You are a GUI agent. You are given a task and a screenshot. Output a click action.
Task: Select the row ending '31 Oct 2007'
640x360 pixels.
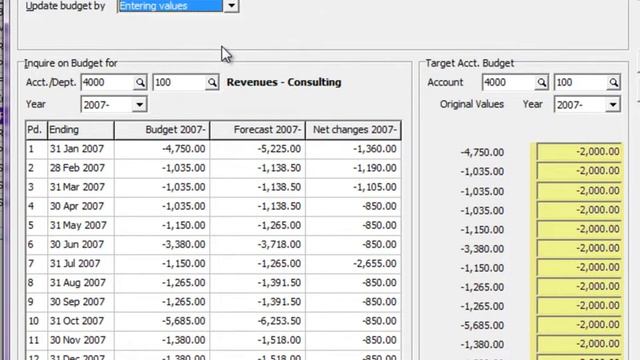pyautogui.click(x=213, y=322)
